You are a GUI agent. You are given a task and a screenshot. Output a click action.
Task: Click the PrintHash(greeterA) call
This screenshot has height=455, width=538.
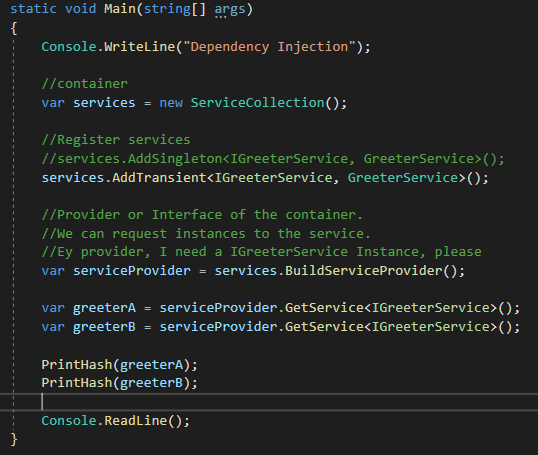click(119, 364)
